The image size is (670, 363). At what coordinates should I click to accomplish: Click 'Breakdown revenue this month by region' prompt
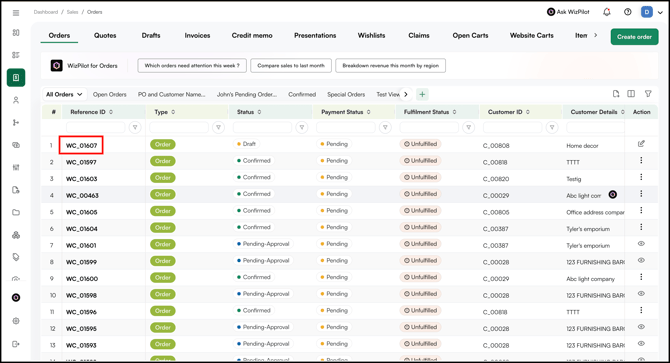click(391, 65)
